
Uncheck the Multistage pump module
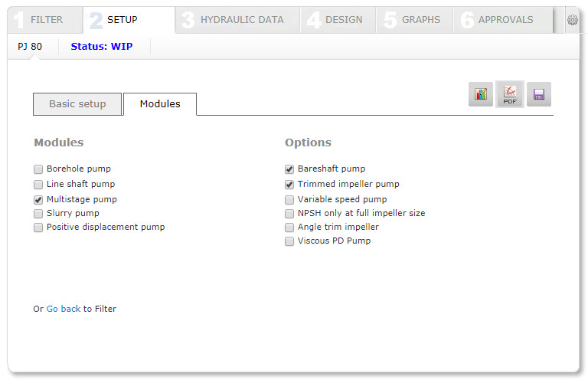(38, 199)
